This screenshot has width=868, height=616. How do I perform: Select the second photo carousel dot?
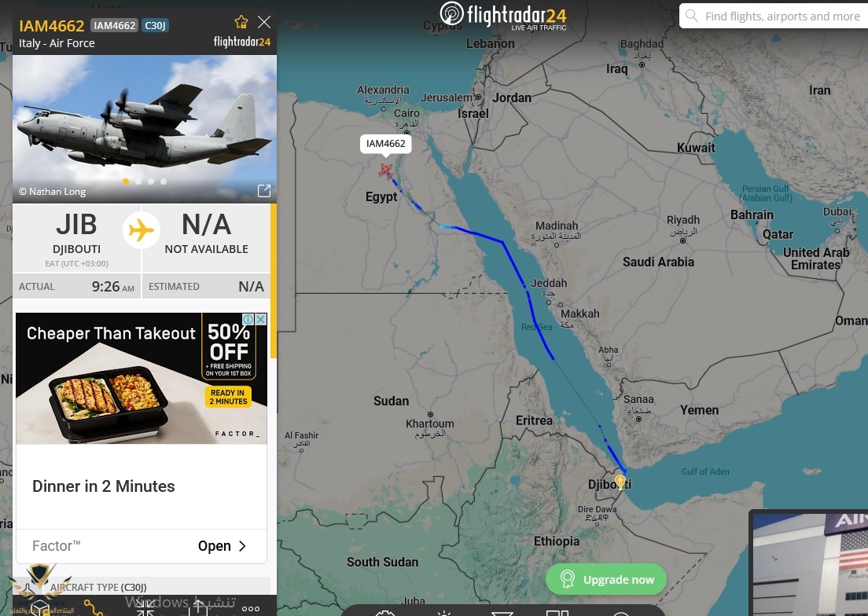pyautogui.click(x=138, y=181)
